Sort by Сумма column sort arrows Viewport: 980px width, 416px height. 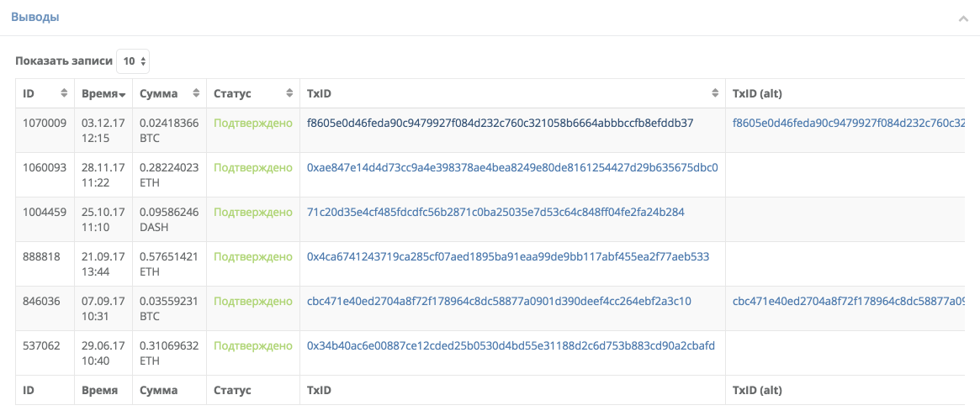pyautogui.click(x=196, y=93)
